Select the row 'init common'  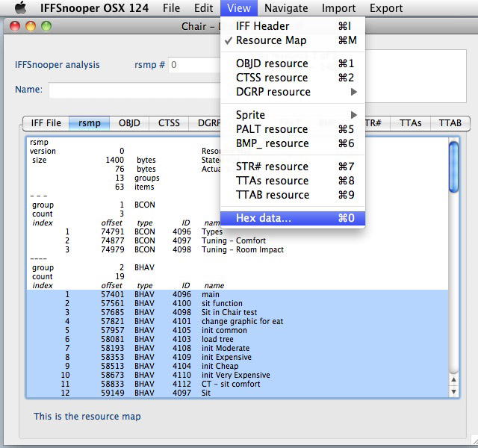point(238,330)
